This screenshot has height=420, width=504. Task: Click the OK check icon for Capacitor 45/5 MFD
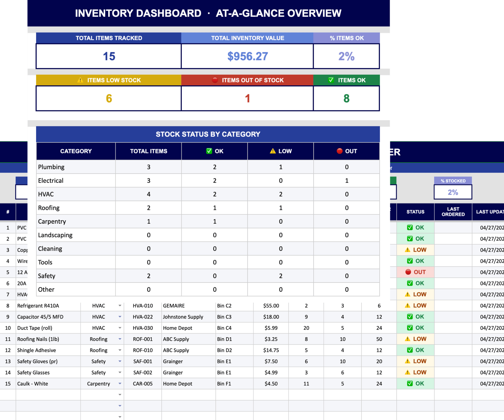click(410, 316)
